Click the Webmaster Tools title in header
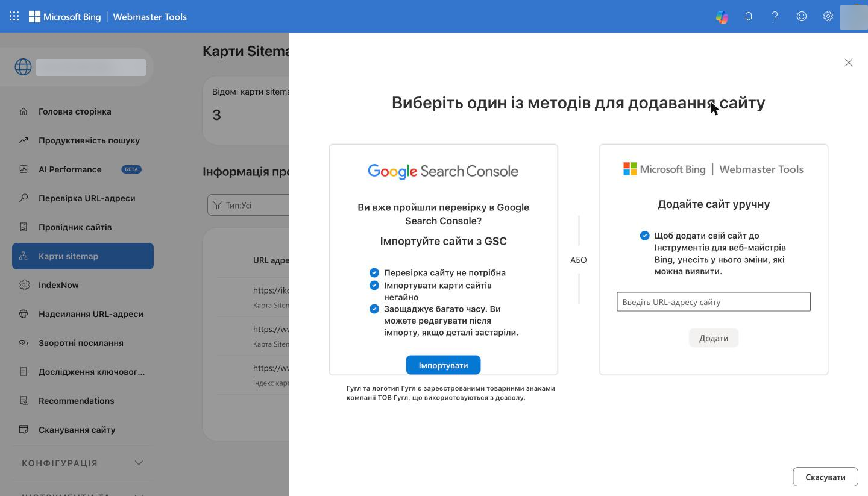The width and height of the screenshot is (868, 496). 149,17
